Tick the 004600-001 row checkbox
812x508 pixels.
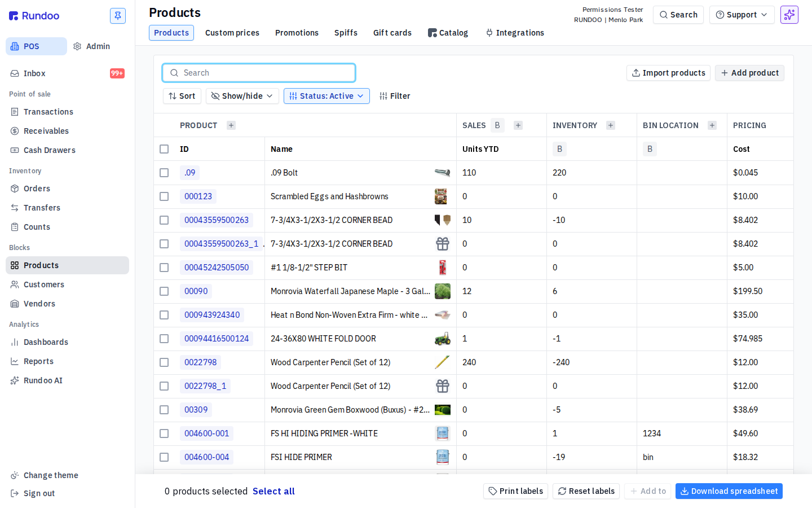pyautogui.click(x=164, y=433)
